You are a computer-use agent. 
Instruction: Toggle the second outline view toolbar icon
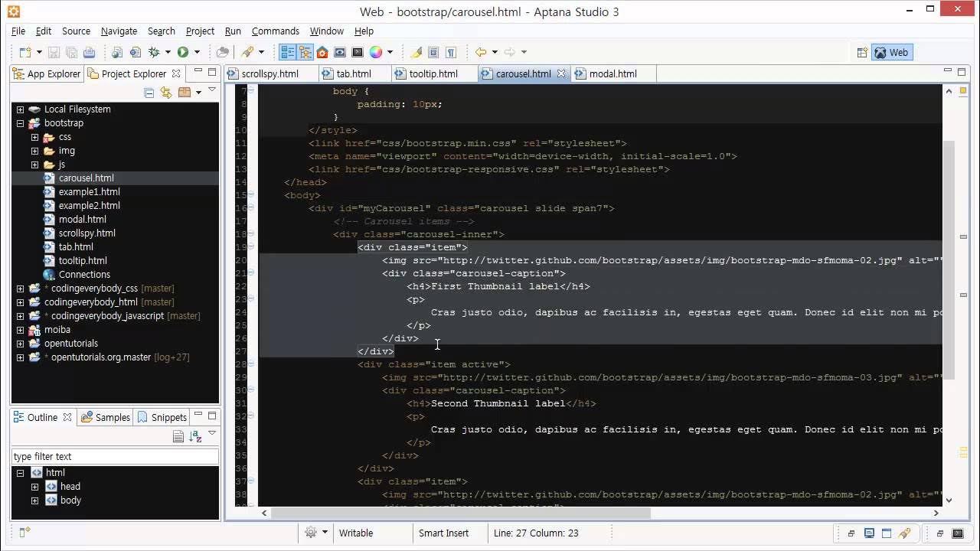pos(305,52)
